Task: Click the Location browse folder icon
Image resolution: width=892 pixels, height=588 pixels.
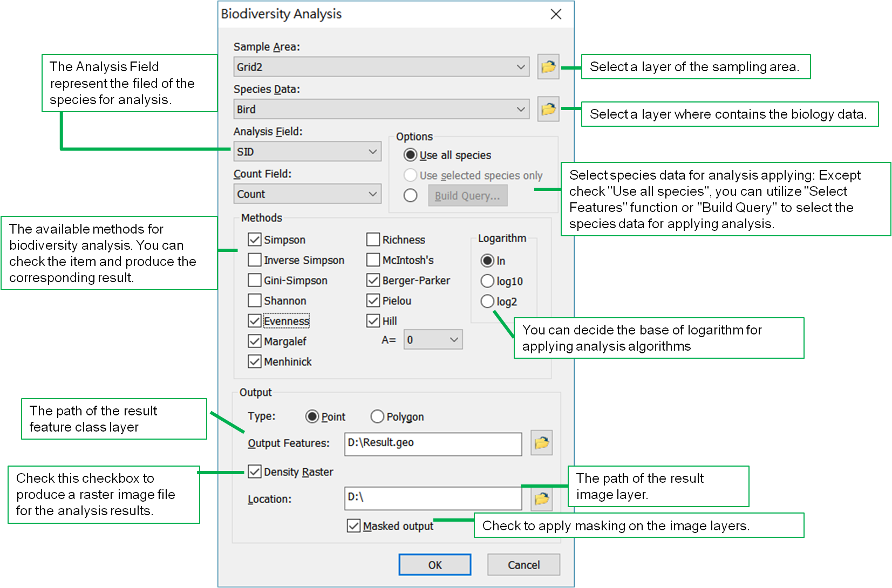Action: coord(541,499)
